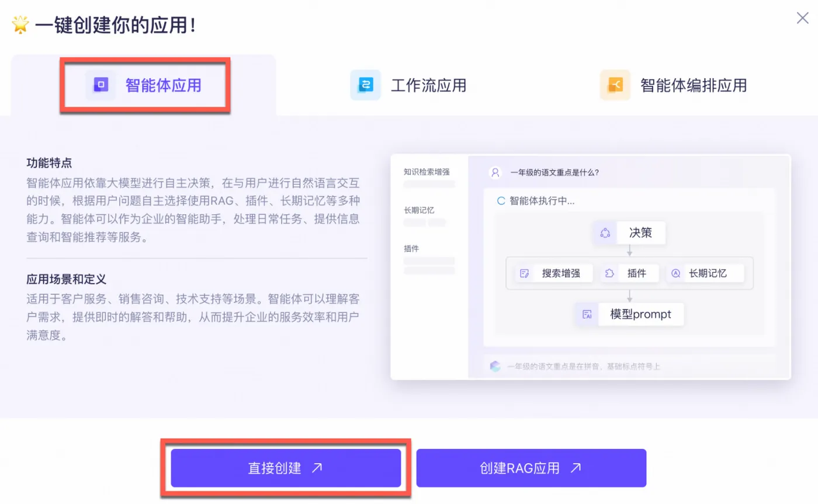Viewport: 818px width, 504px height.
Task: Click the arrow icon on 直接创建
Action: (317, 468)
